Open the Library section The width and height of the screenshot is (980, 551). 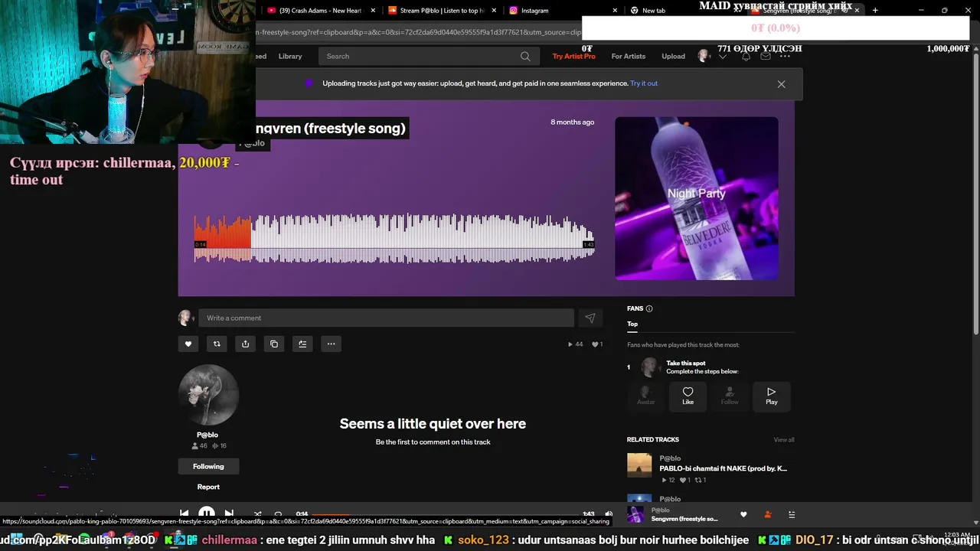290,56
